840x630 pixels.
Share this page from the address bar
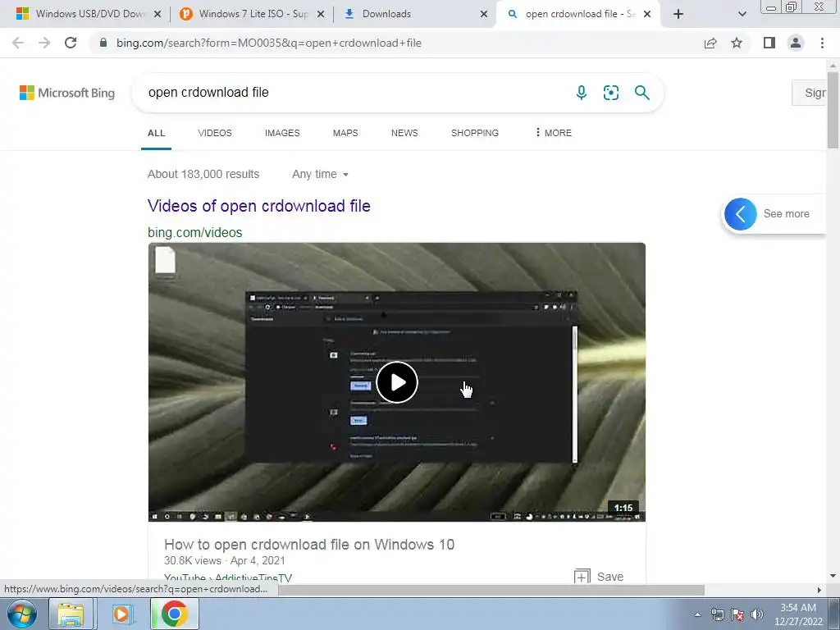pyautogui.click(x=710, y=43)
